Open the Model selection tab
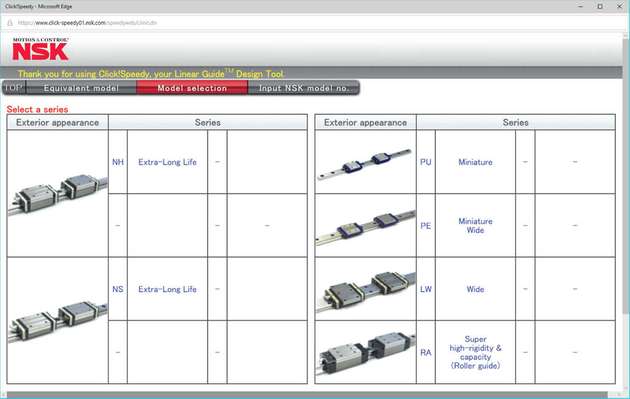Image resolution: width=630 pixels, height=399 pixels. pos(192,88)
